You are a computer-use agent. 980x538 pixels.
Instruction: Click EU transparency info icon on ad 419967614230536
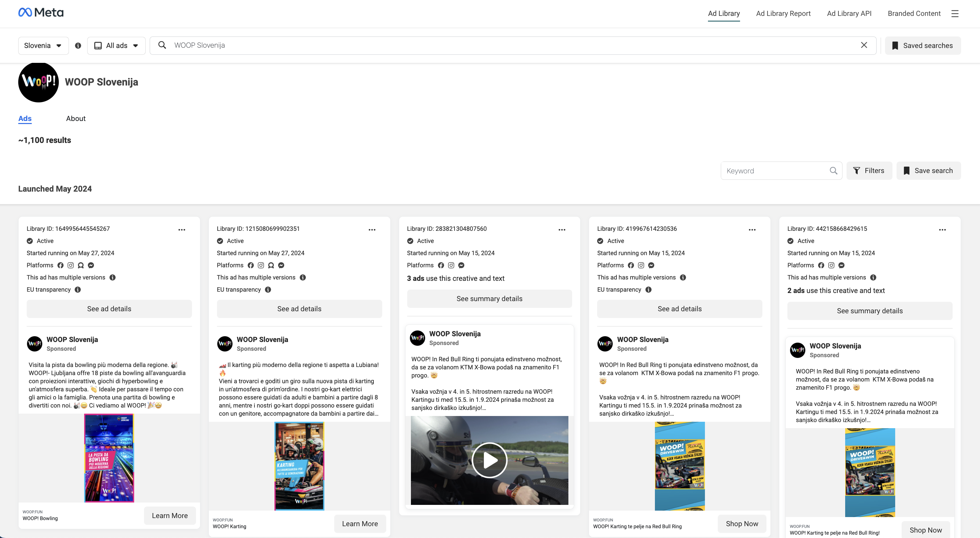click(x=648, y=290)
